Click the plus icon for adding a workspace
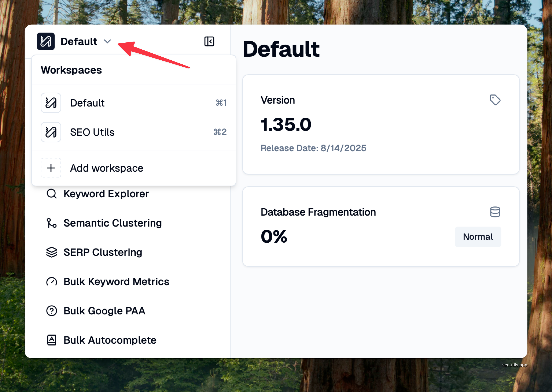 coord(51,168)
